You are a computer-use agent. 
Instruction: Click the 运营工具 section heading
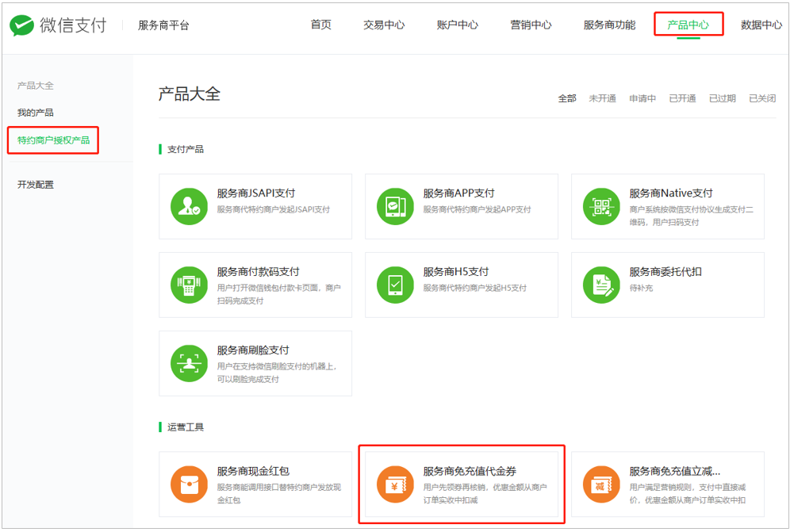[186, 427]
